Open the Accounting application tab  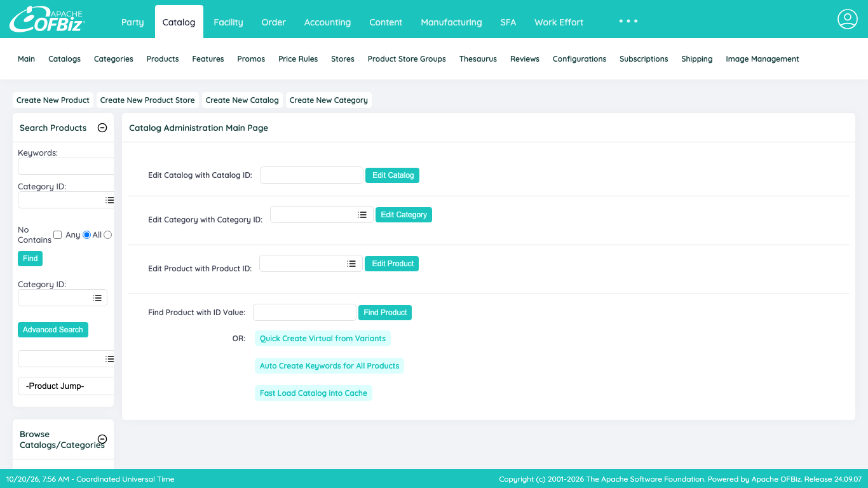tap(327, 22)
